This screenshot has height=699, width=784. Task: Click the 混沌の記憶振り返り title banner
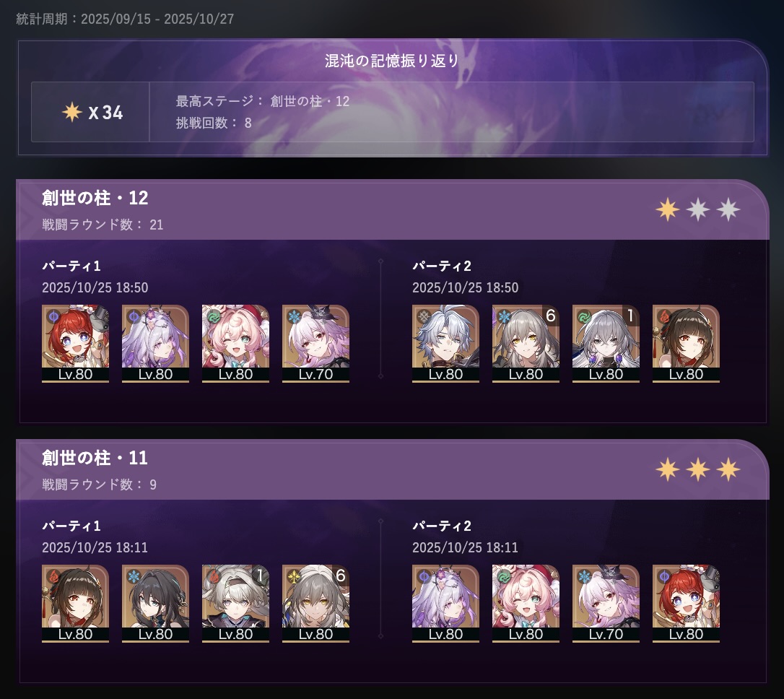click(x=392, y=61)
